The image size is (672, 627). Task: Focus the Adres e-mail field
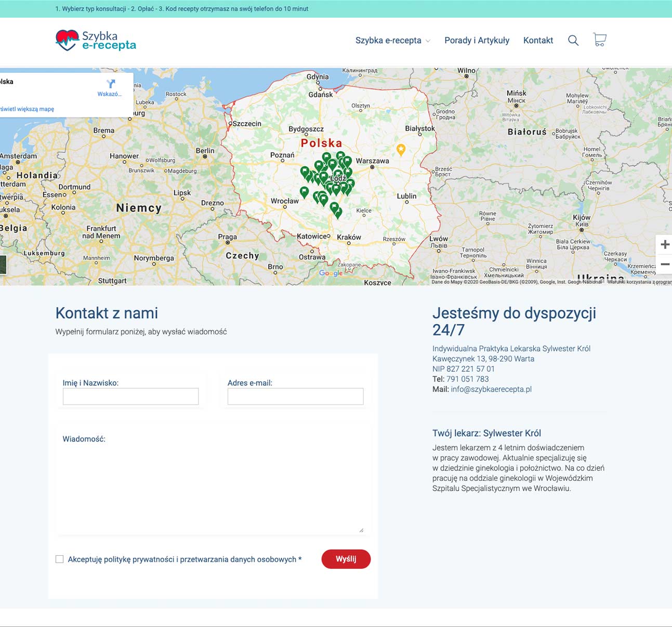tap(295, 396)
